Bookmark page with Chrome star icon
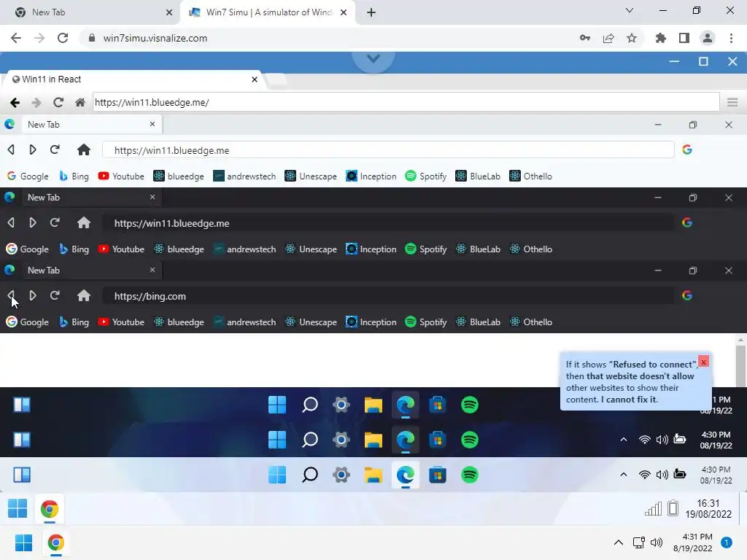This screenshot has width=747, height=560. click(x=631, y=38)
